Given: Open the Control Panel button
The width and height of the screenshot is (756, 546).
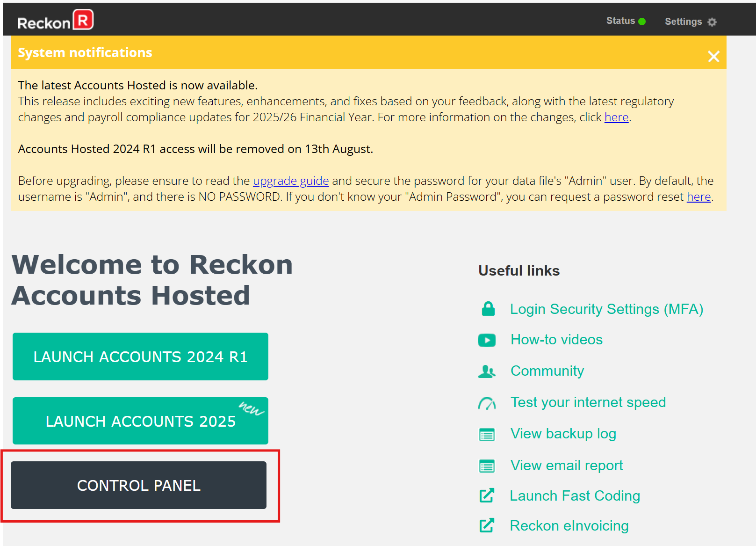Looking at the screenshot, I should click(x=138, y=485).
